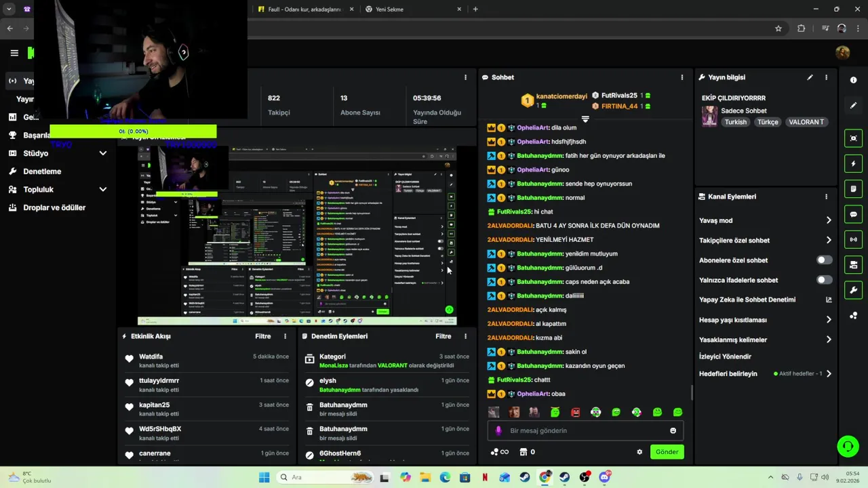Click the 6GhostHern6 moderation row

387,454
